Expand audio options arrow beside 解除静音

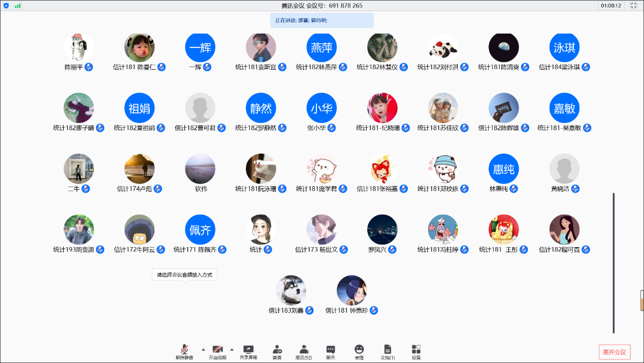(x=203, y=349)
